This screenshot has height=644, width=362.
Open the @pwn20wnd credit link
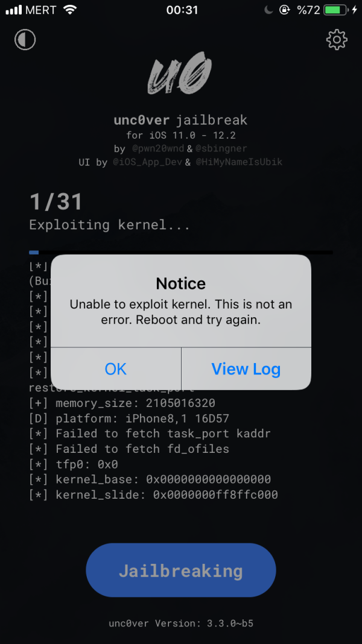click(x=158, y=148)
